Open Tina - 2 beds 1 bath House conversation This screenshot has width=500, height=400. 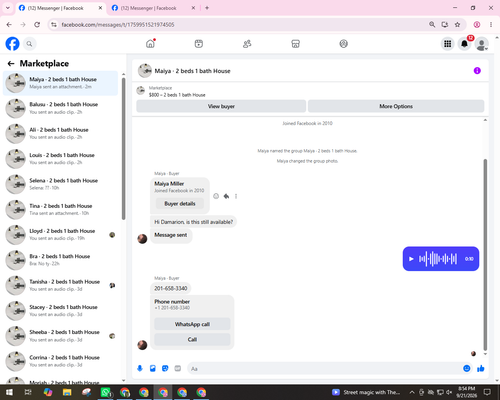pos(60,209)
